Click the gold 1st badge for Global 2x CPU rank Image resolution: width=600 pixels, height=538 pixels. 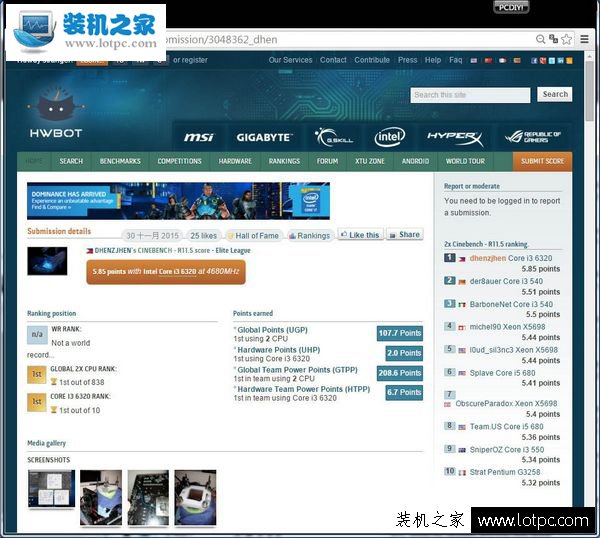click(x=37, y=374)
